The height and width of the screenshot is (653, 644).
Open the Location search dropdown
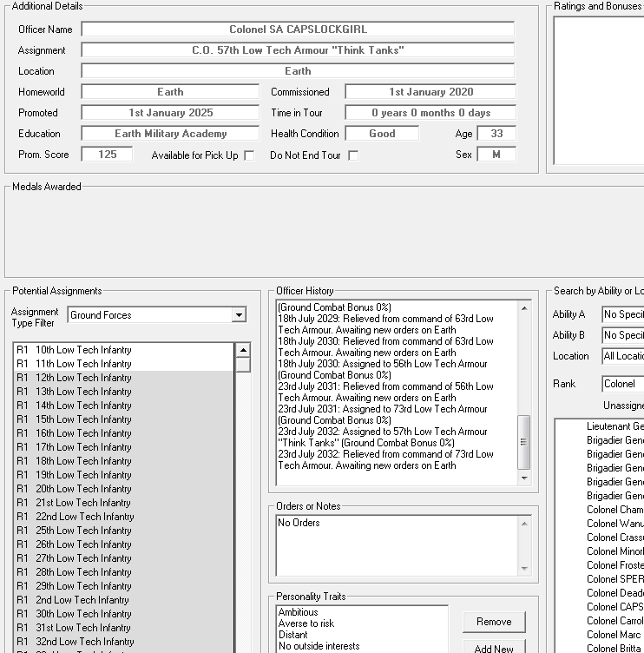click(623, 356)
